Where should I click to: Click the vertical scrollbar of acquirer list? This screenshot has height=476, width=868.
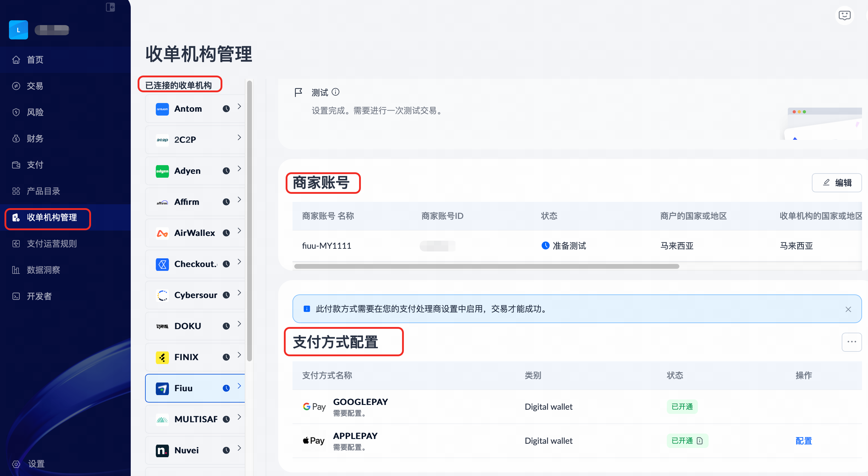(249, 221)
